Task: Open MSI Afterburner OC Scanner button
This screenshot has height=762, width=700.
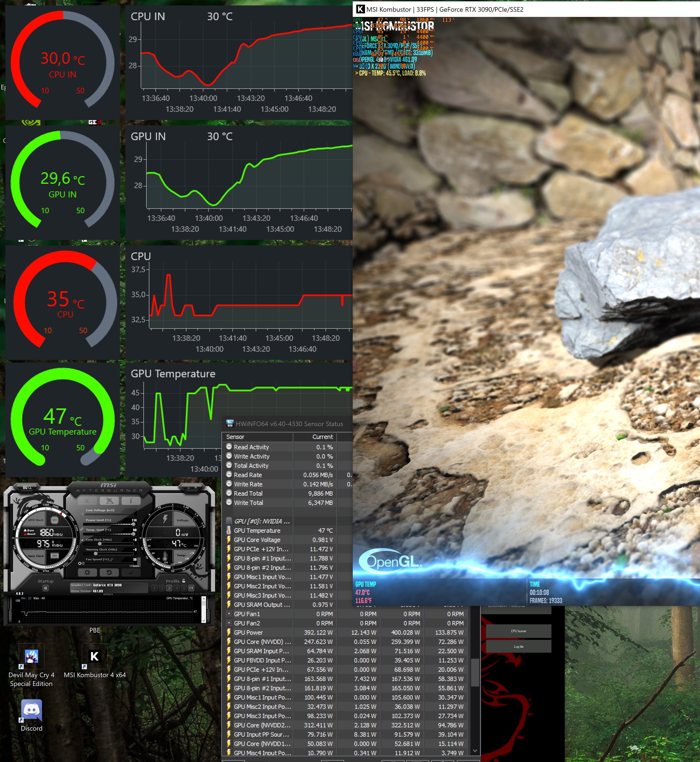Action: (x=27, y=487)
